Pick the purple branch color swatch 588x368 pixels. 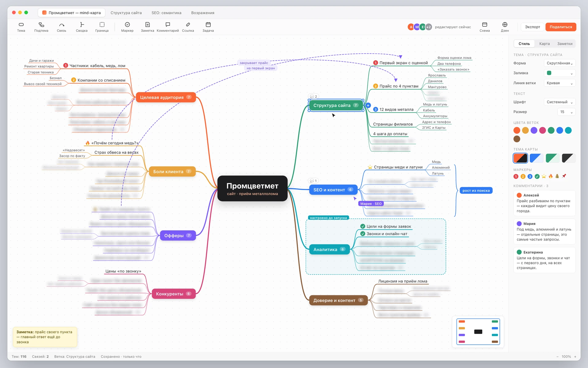pyautogui.click(x=534, y=130)
